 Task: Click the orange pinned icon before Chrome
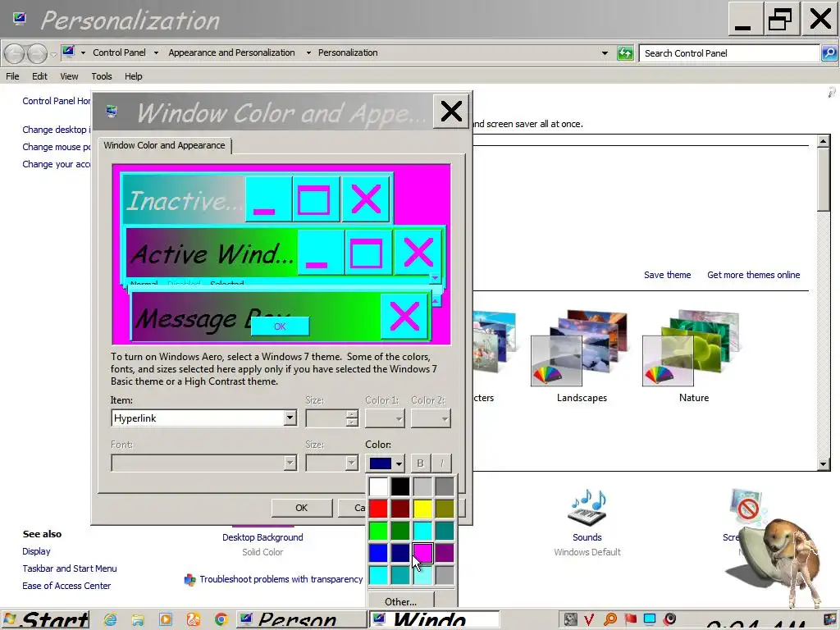pyautogui.click(x=193, y=620)
